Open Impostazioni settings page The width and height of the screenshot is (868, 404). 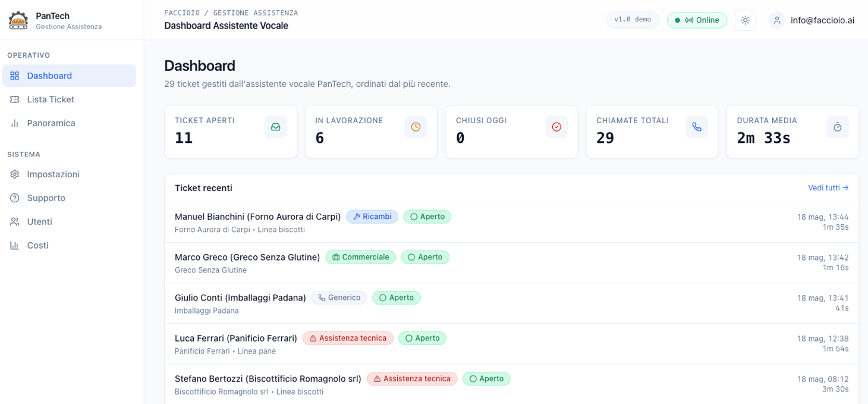(x=69, y=174)
